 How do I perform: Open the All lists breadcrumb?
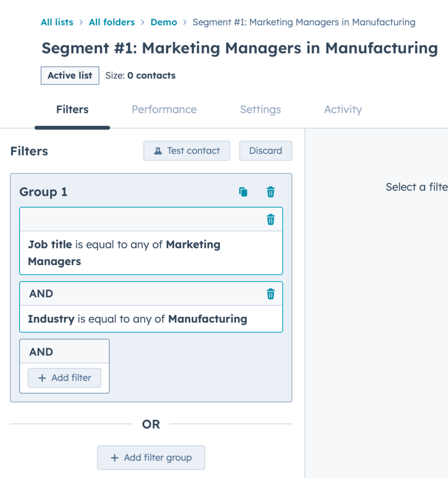(57, 22)
